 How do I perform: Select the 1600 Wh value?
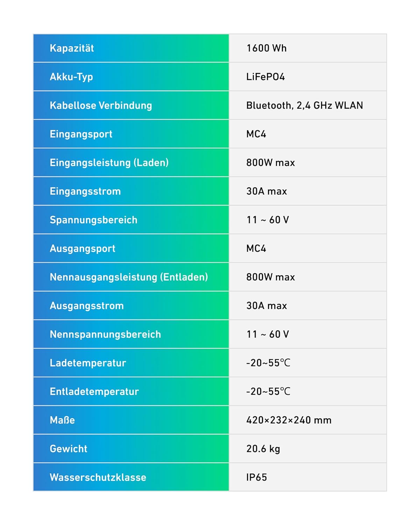tap(266, 48)
